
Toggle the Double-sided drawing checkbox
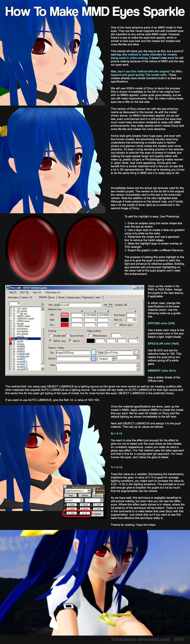[50, 336]
